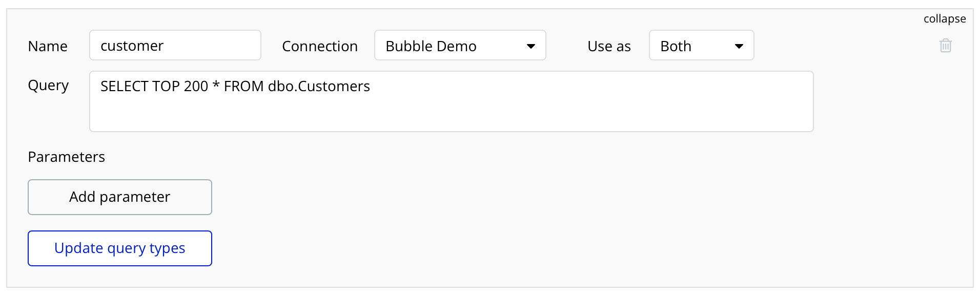Click the Use as label
The image size is (980, 296).
tap(609, 46)
